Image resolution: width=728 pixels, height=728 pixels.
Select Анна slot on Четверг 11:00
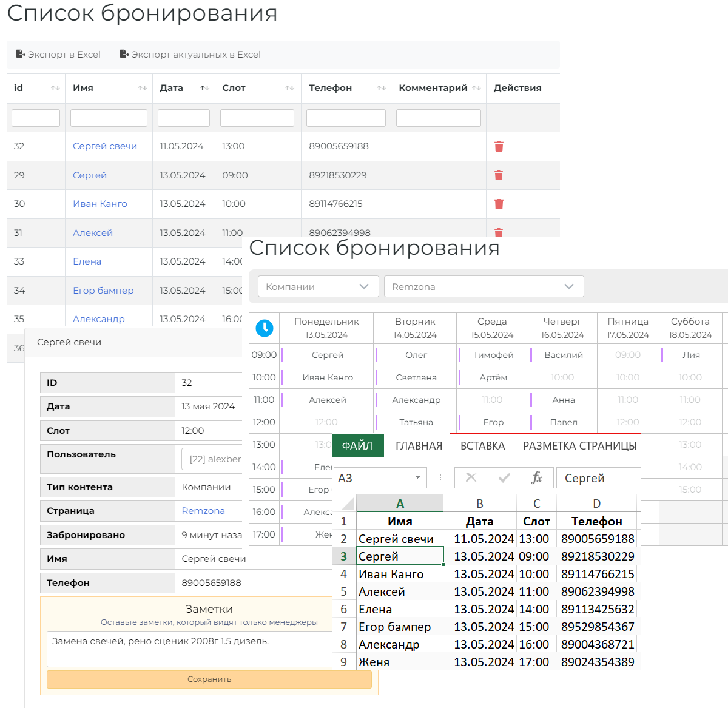564,400
